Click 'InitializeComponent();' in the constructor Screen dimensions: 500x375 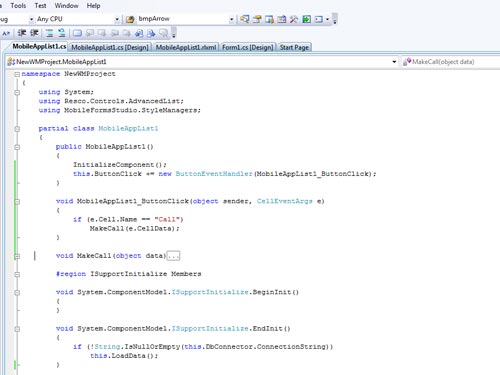(x=119, y=165)
